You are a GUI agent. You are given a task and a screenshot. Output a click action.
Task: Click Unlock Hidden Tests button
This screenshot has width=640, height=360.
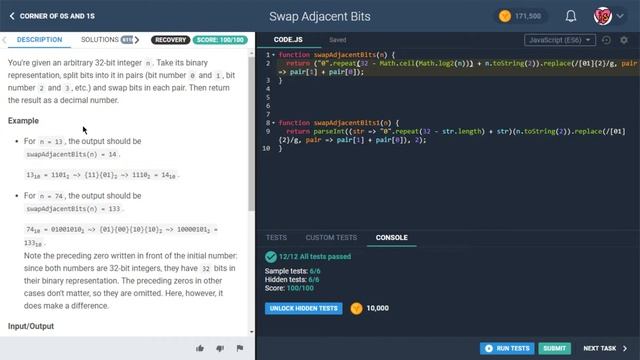pyautogui.click(x=304, y=308)
